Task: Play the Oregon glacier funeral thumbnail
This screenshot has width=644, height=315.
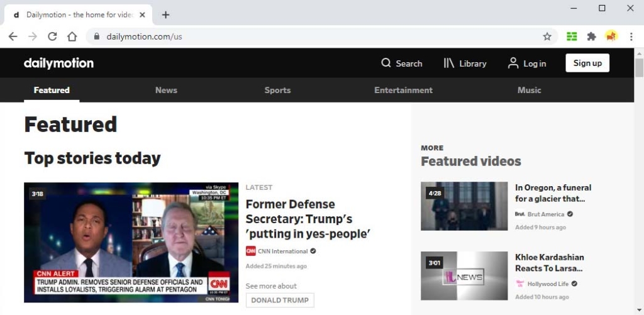Action: [x=464, y=206]
